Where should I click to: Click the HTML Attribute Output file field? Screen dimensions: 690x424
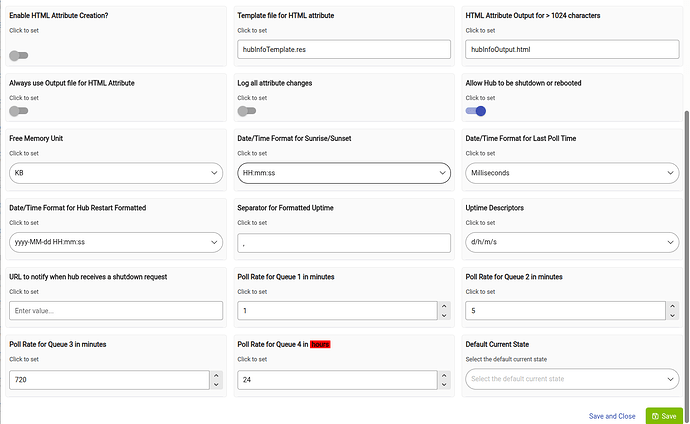(572, 49)
